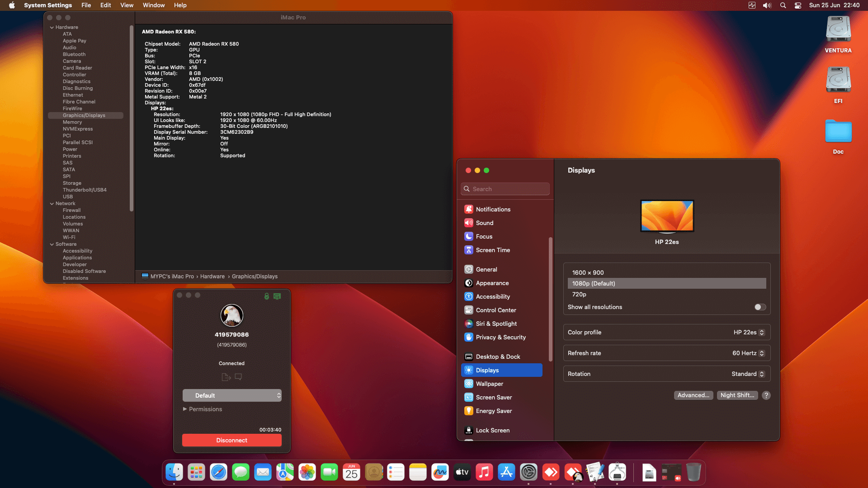Open Notifications in System Settings sidebar
The height and width of the screenshot is (488, 868).
pos(502,209)
